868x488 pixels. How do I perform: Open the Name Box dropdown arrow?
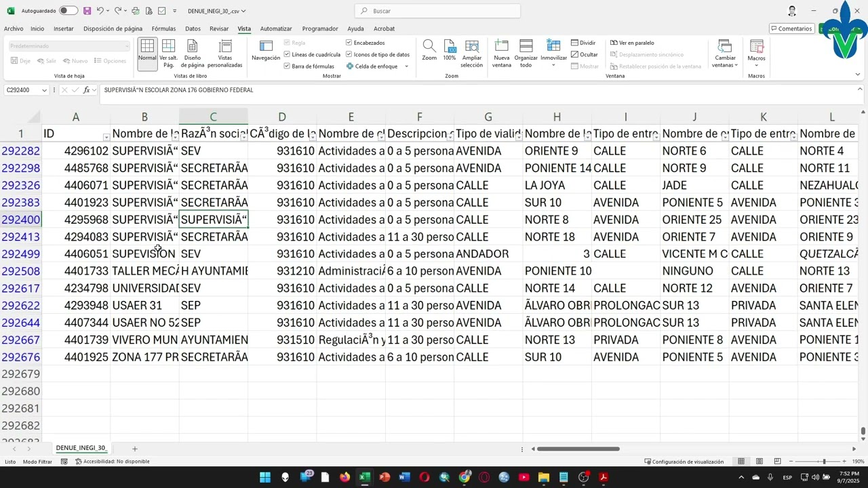pos(45,90)
